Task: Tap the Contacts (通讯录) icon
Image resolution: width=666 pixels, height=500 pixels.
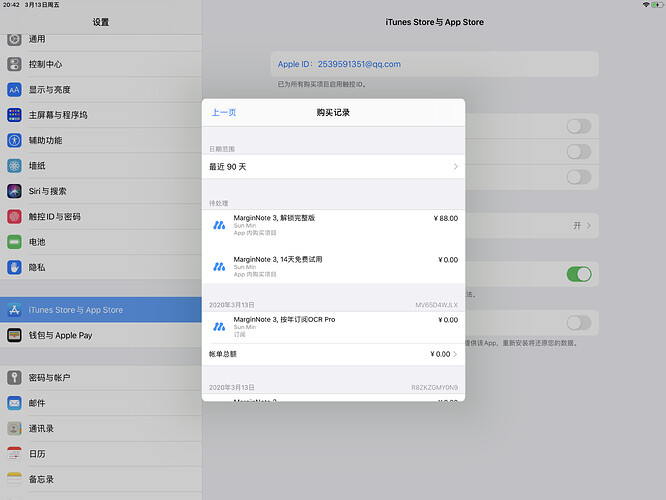Action: click(x=14, y=428)
